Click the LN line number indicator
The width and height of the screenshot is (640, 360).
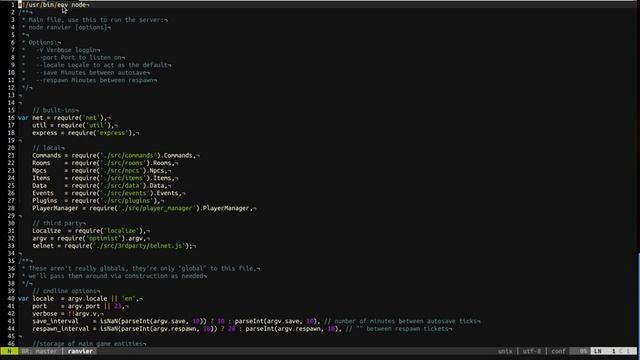[x=598, y=351]
